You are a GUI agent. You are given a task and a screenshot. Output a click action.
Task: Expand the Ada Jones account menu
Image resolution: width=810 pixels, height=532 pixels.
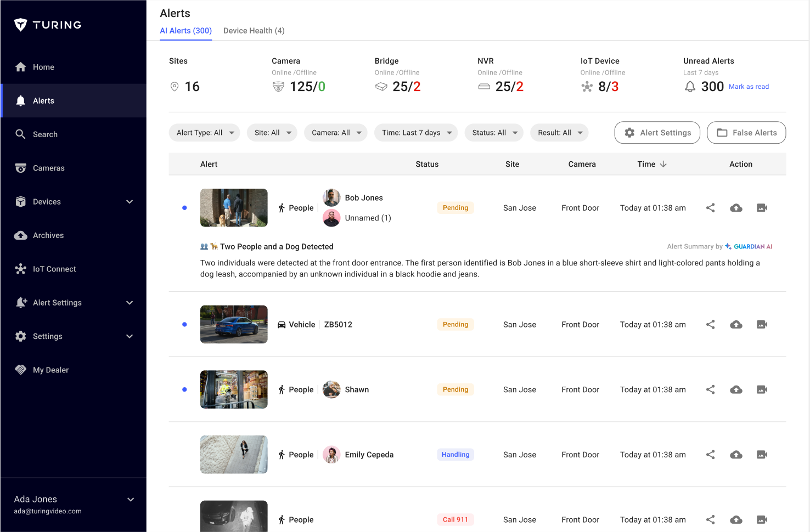click(131, 499)
